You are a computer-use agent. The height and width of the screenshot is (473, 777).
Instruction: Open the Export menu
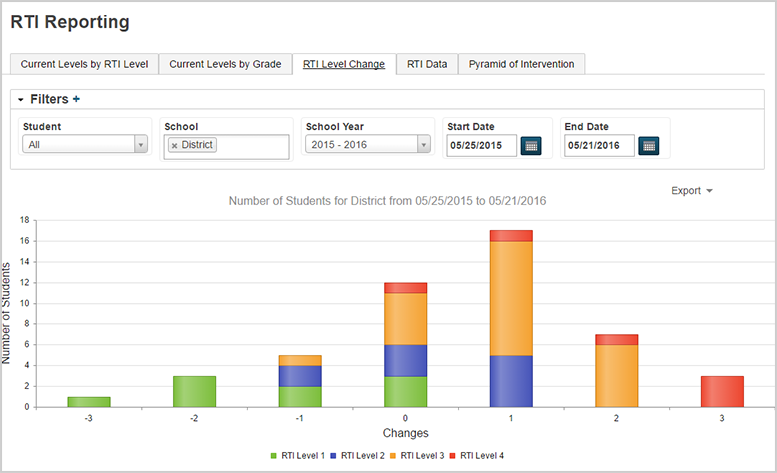click(691, 190)
